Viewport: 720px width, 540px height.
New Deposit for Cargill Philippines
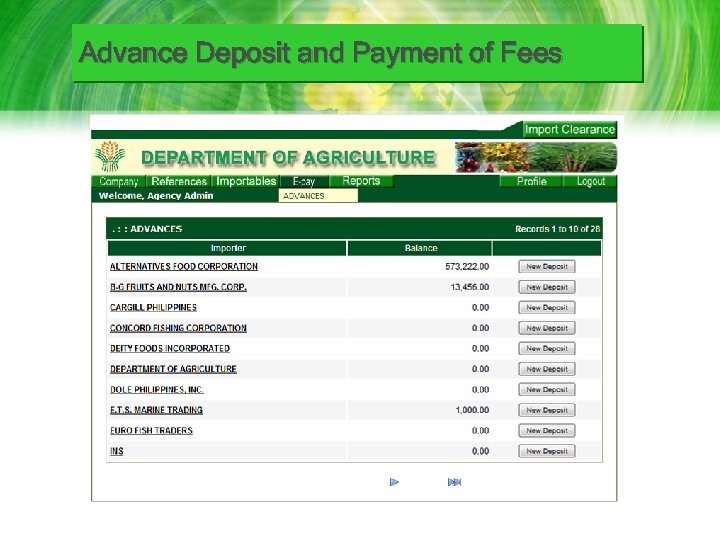tap(547, 308)
